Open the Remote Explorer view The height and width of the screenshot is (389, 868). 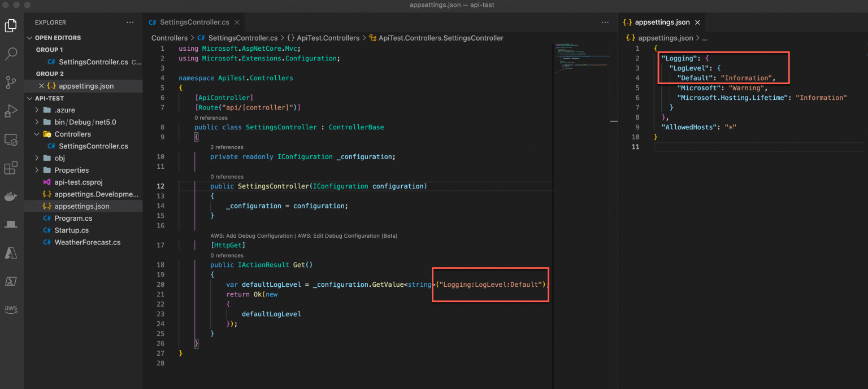[x=11, y=139]
